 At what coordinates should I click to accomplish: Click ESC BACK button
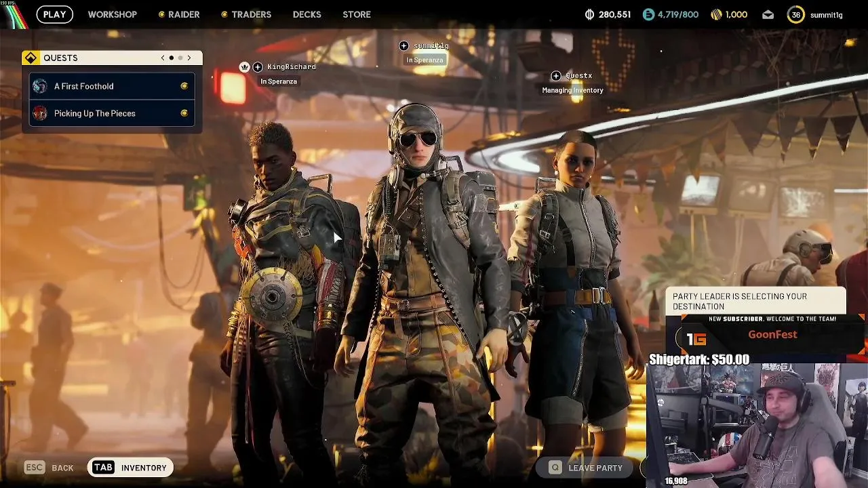click(x=49, y=468)
